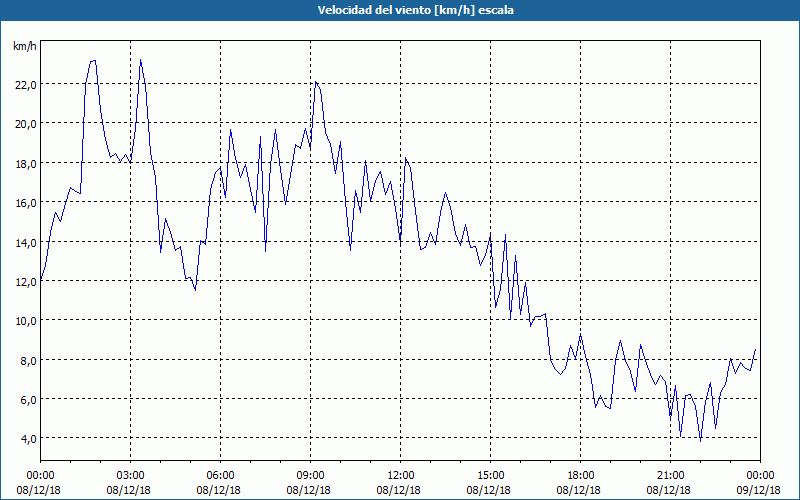Click the 09/12/18 date label

760,490
